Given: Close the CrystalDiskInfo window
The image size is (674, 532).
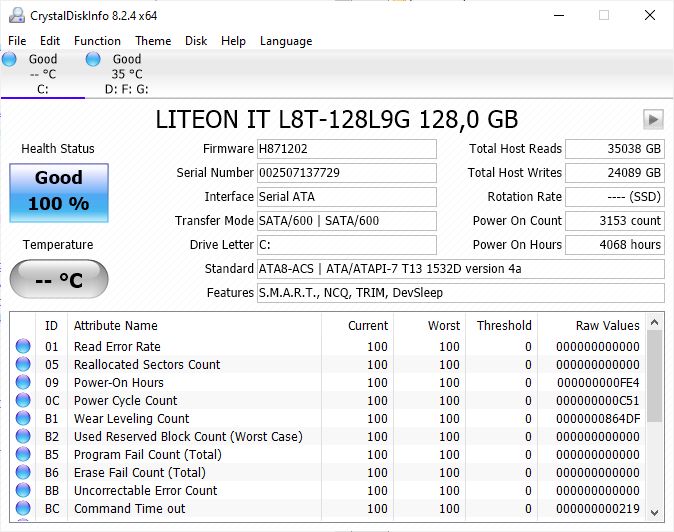Looking at the screenshot, I should (x=650, y=15).
